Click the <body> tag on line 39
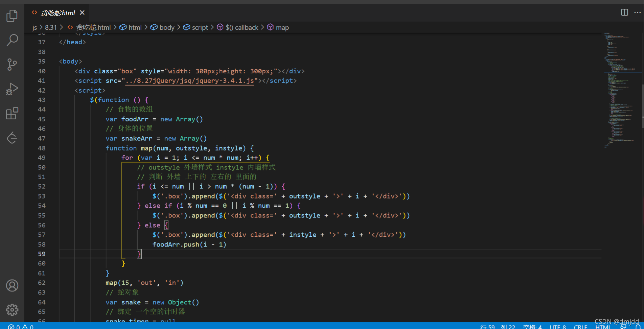 (70, 61)
